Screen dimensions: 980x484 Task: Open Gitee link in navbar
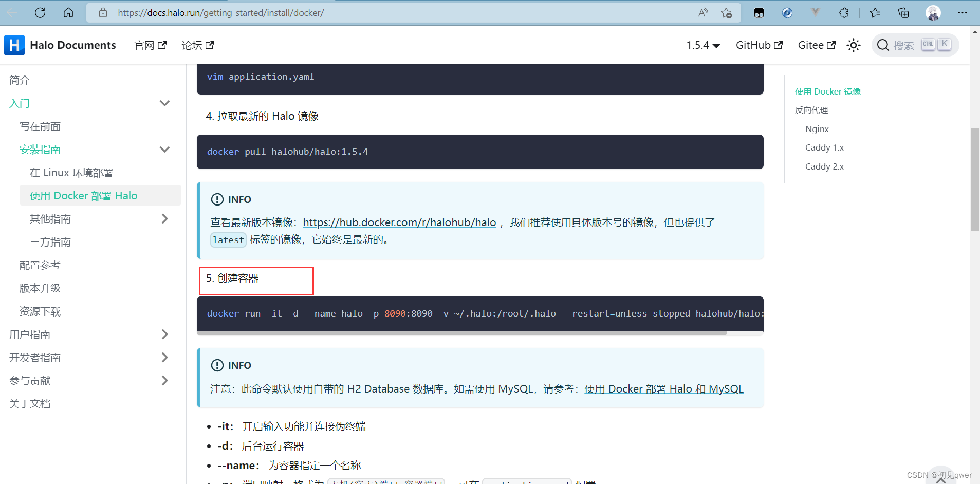coord(817,45)
